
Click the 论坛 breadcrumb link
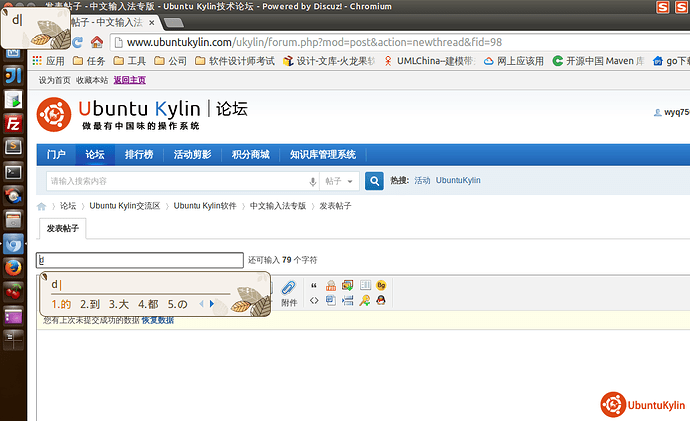click(x=68, y=206)
